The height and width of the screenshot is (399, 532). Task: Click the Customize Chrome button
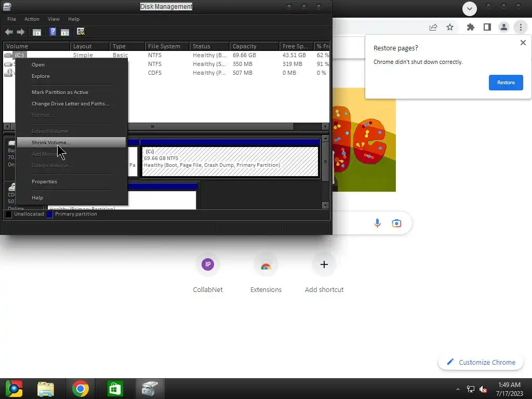click(481, 362)
